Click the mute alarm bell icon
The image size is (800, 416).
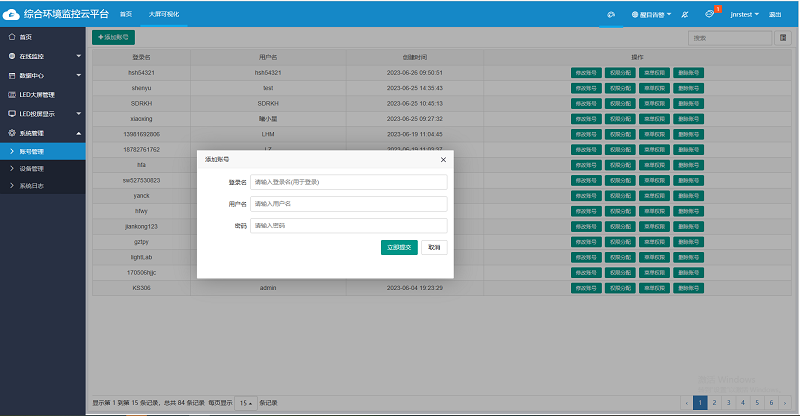click(x=684, y=15)
